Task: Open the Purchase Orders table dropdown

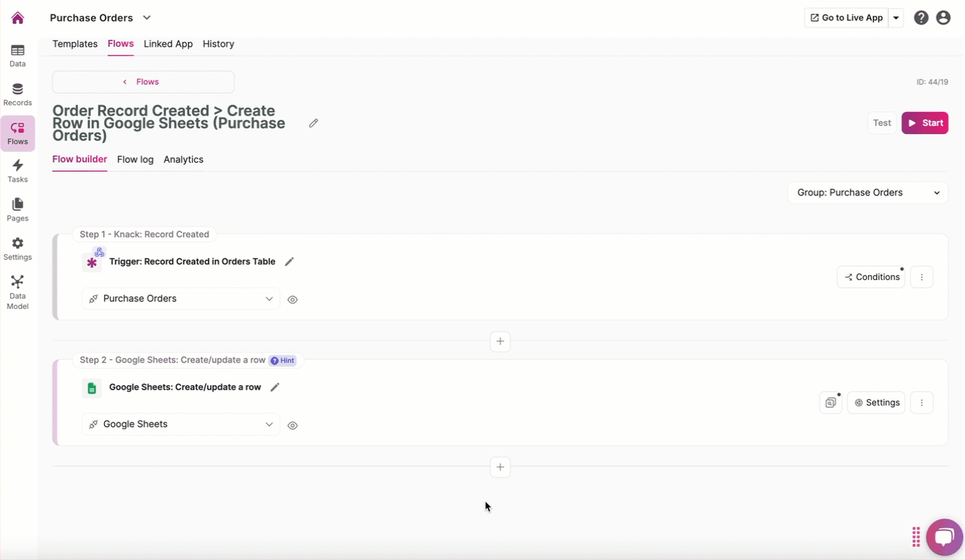Action: click(180, 299)
